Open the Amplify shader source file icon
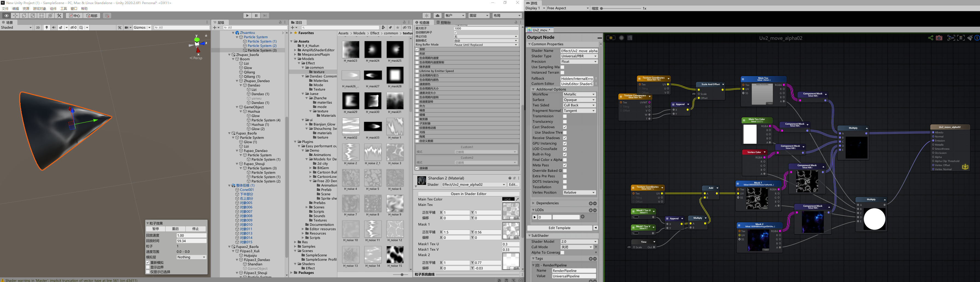Image resolution: width=980 pixels, height=282 pixels. coord(630,38)
